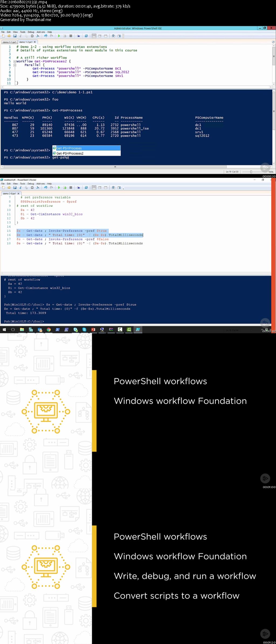Show script pane right, Administrator ISE window
The height and width of the screenshot is (644, 276).
coord(100,36)
